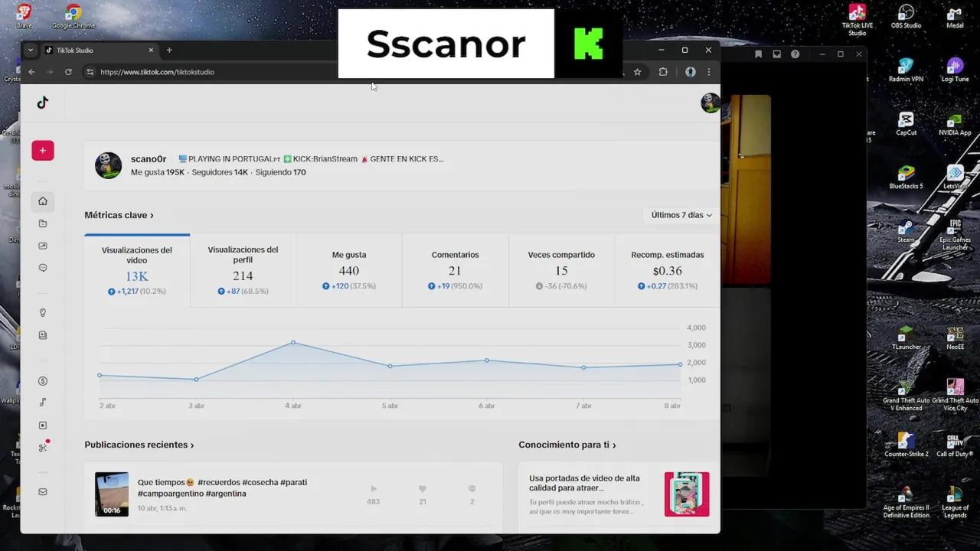The width and height of the screenshot is (980, 551).
Task: Click the help question mark in background window
Action: click(795, 54)
